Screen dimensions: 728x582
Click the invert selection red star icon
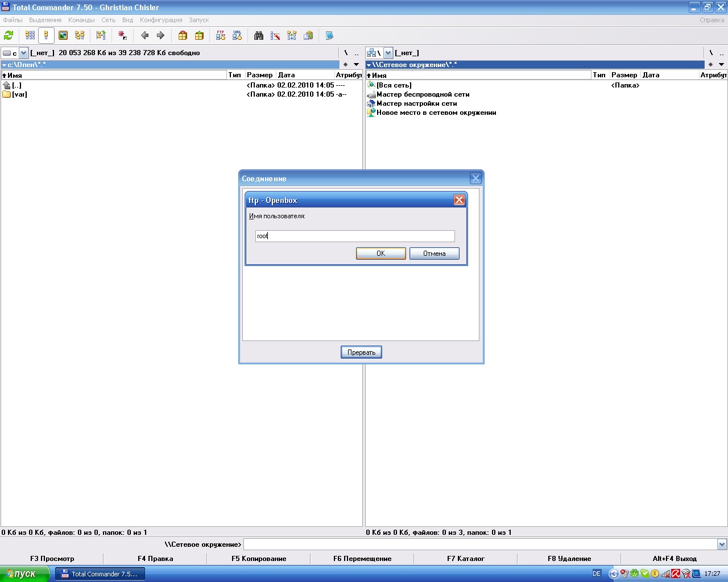click(x=122, y=35)
